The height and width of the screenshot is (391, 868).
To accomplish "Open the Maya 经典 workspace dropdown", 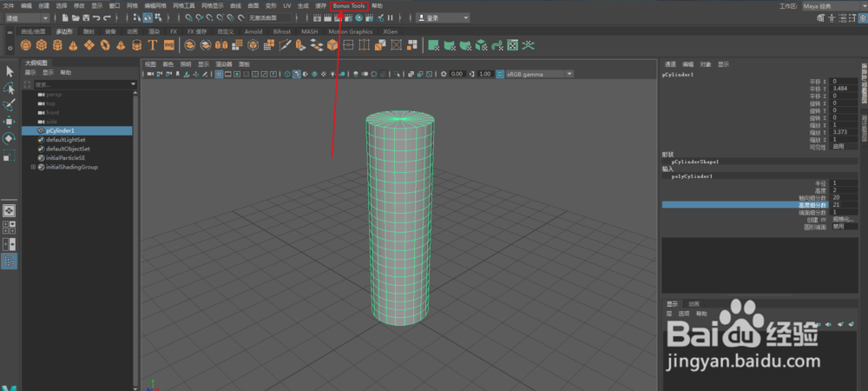I will point(833,5).
